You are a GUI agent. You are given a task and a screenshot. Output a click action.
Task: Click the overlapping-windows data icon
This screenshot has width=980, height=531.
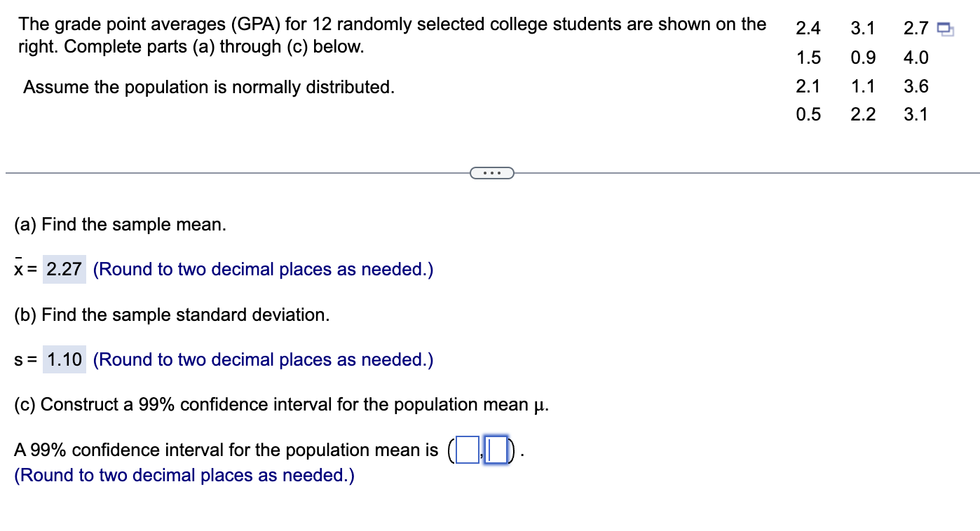(945, 28)
